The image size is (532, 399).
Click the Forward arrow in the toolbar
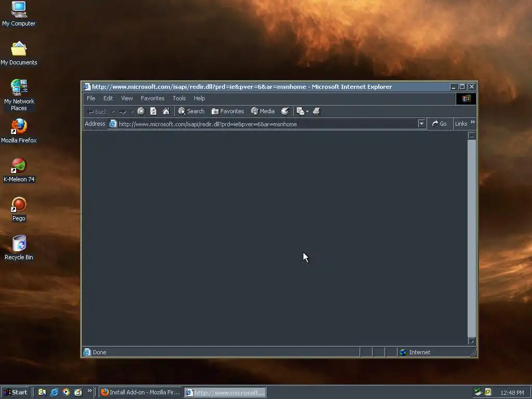123,111
